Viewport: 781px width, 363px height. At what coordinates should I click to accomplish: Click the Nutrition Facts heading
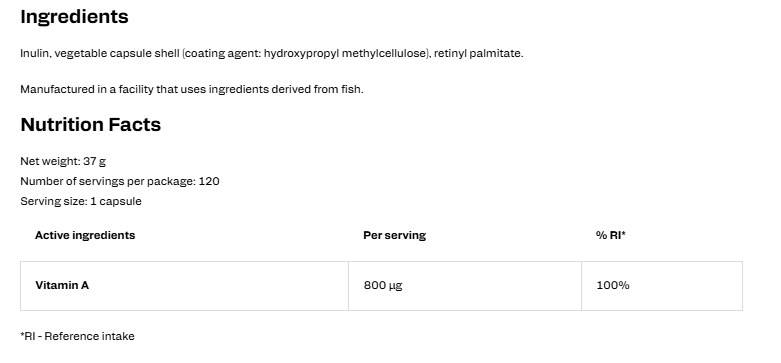click(91, 124)
